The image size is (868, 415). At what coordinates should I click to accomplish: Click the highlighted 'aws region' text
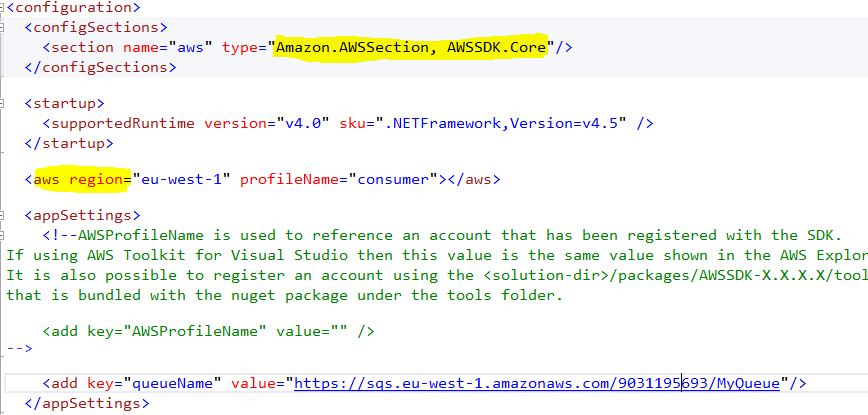(x=78, y=179)
